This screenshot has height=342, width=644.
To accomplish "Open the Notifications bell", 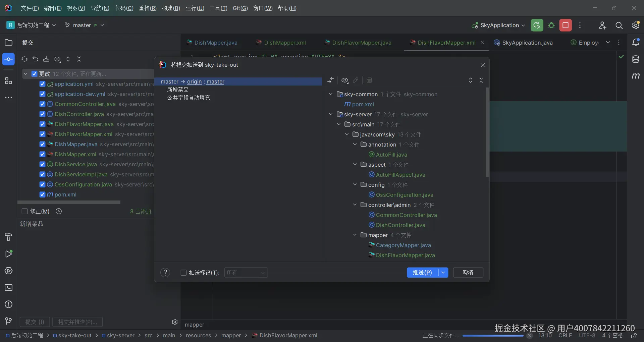I will [x=636, y=43].
